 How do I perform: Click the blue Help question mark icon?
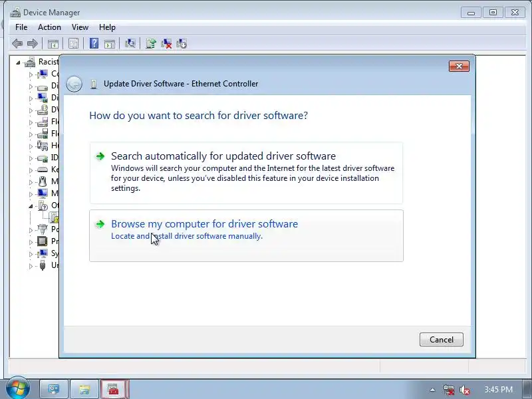pyautogui.click(x=94, y=43)
